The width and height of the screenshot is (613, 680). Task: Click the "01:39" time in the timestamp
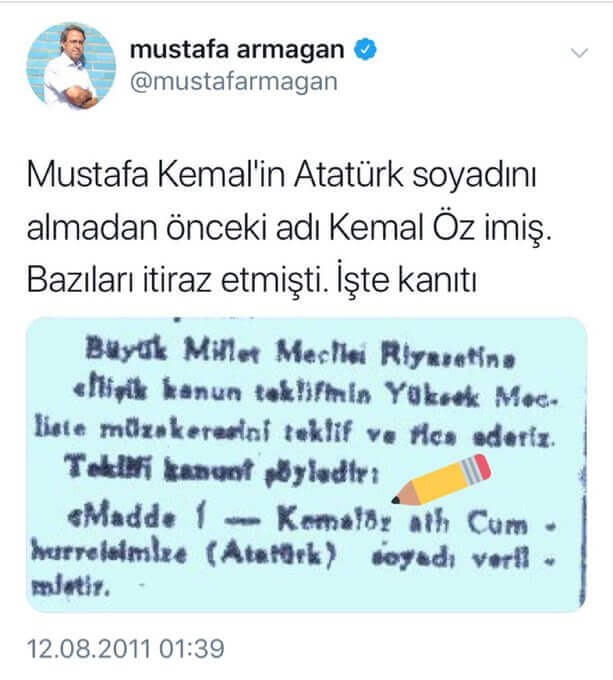(x=192, y=649)
